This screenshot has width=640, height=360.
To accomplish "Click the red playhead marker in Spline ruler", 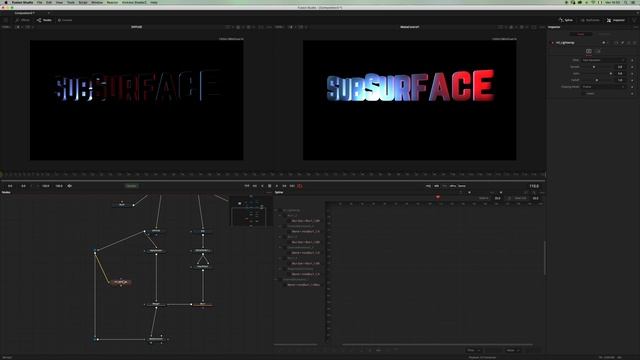I will [x=438, y=197].
